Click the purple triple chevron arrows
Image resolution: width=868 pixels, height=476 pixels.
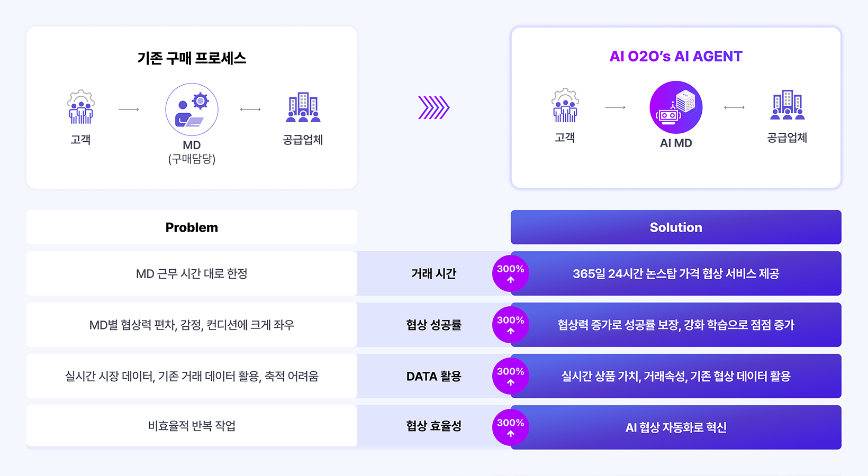click(x=433, y=108)
